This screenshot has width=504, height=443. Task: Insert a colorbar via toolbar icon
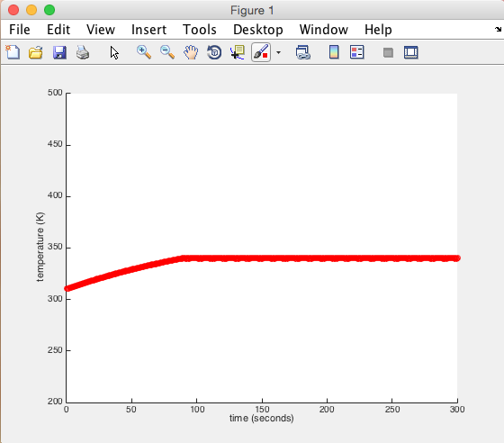tap(334, 52)
